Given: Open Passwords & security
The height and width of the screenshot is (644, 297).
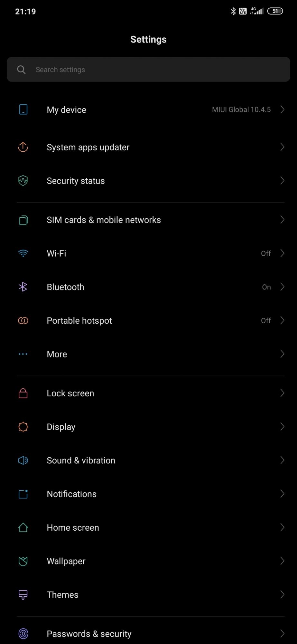Looking at the screenshot, I should click(89, 634).
